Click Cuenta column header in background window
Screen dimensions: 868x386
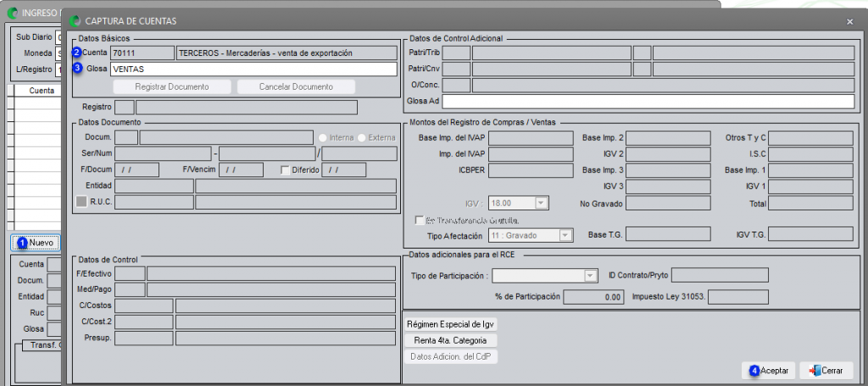(37, 90)
